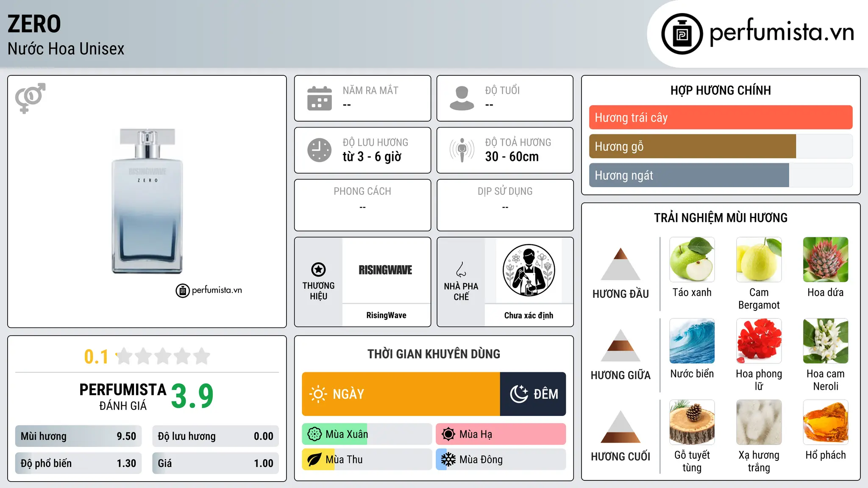
Task: Click the Hương trái cây accord bar
Action: coord(721,117)
